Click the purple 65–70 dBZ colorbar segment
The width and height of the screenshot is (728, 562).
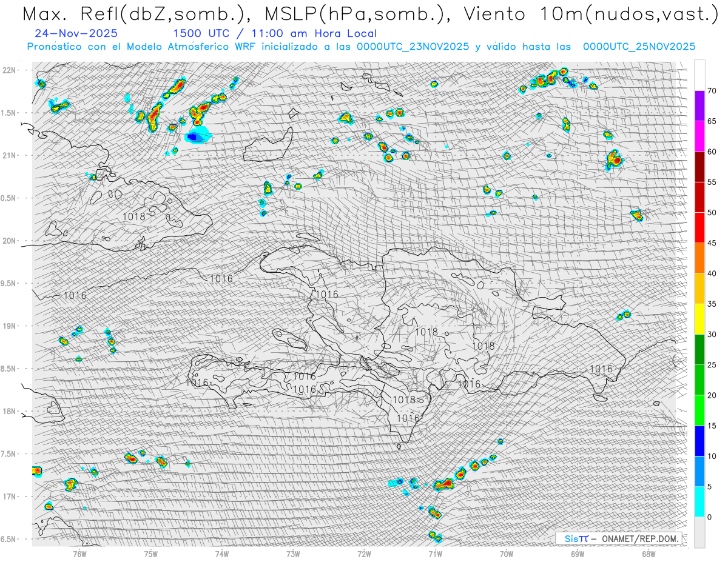tap(699, 106)
